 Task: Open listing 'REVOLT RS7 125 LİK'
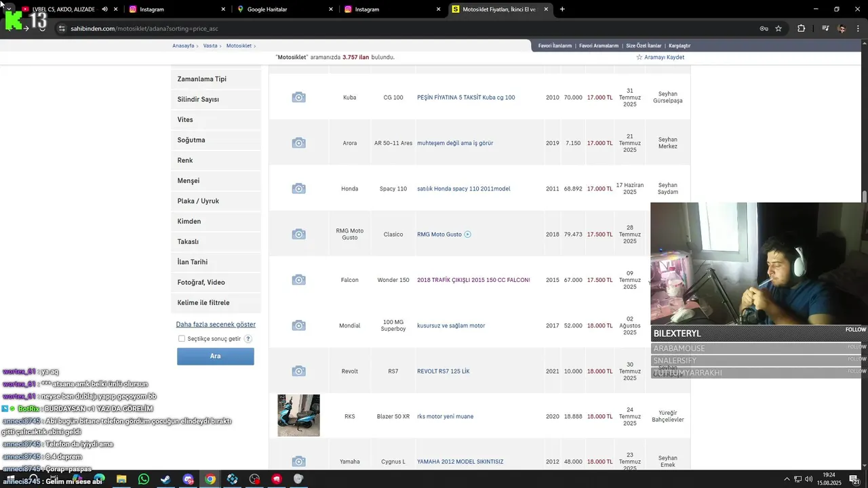[443, 371]
